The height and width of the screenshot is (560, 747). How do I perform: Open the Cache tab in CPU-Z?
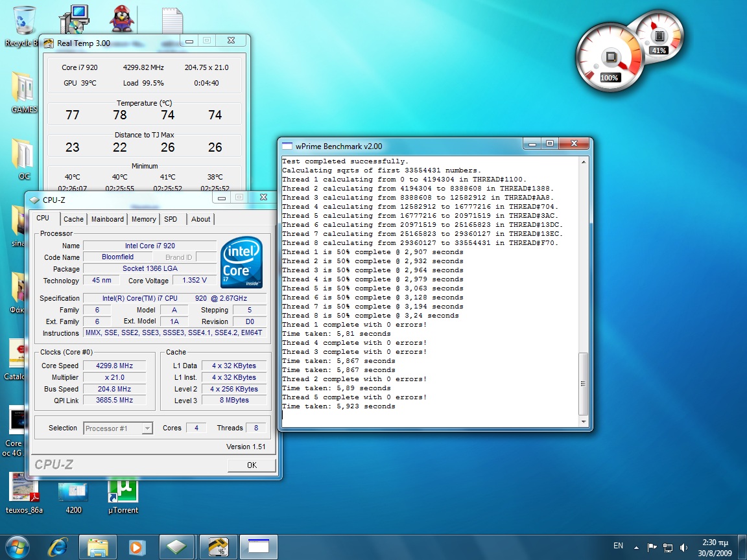click(x=73, y=219)
